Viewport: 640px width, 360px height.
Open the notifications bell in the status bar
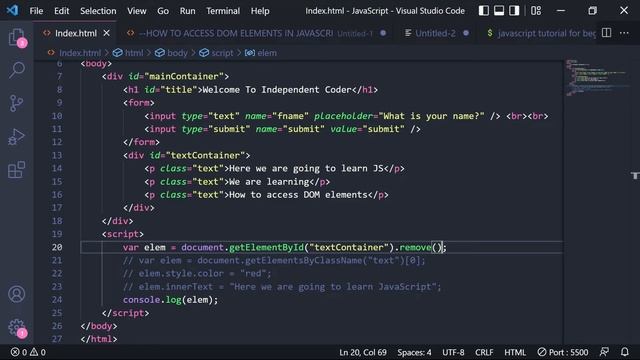(624, 352)
